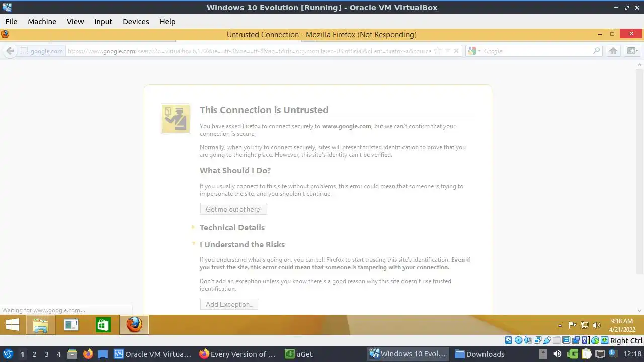Click the VirtualBox keyboard capture arrow indicator
Viewport: 644px width, 362px height.
coord(605,340)
